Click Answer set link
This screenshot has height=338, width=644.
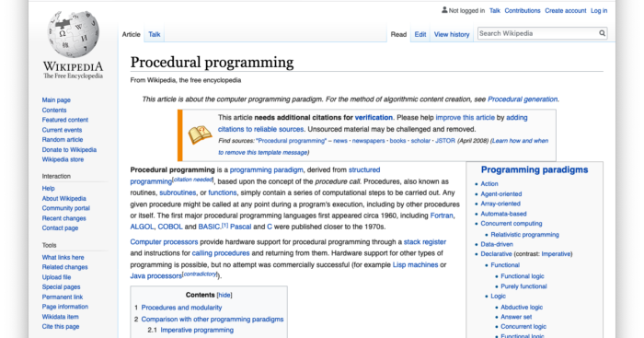point(516,317)
